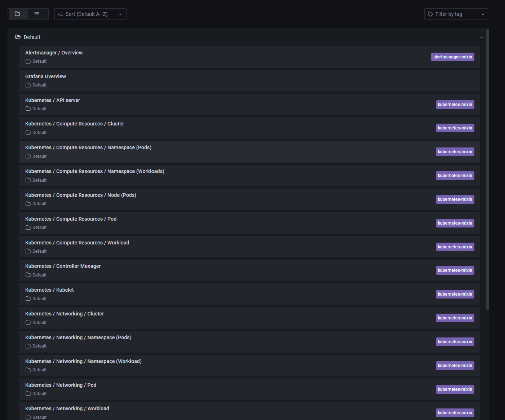Click kubernetes-mixin tag on Networking Namespace (Workload) row
The width and height of the screenshot is (505, 420).
pyautogui.click(x=455, y=366)
